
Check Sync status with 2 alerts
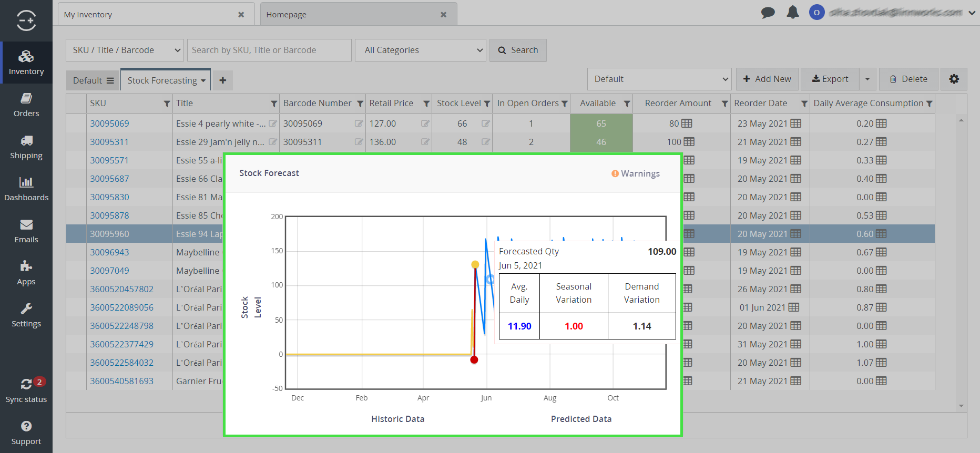pos(26,390)
